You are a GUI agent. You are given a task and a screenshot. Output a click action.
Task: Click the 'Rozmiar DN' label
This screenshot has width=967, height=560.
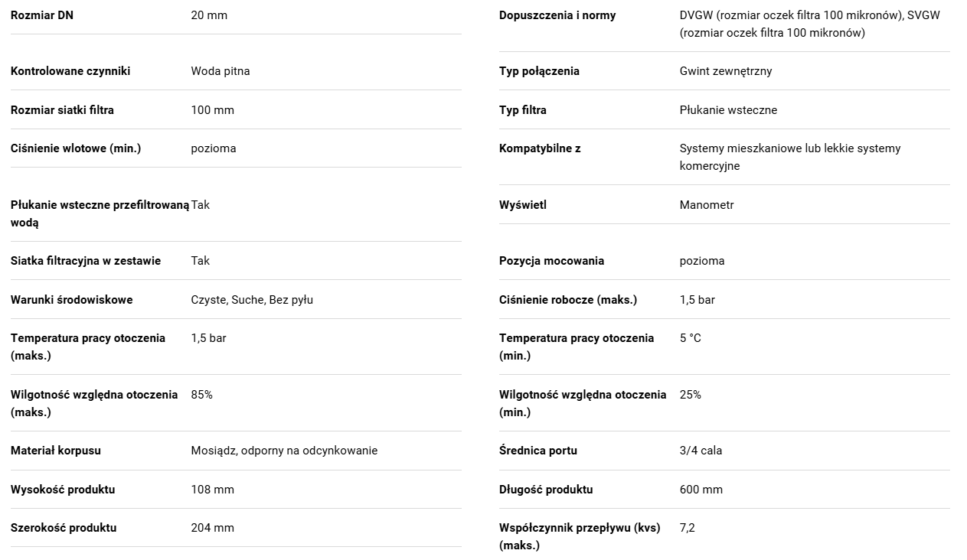[x=42, y=15]
